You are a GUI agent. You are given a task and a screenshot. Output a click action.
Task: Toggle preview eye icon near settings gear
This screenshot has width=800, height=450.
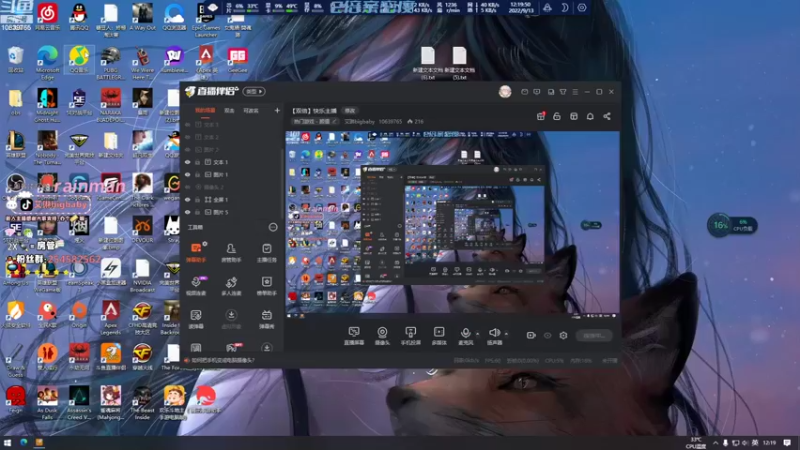[547, 335]
